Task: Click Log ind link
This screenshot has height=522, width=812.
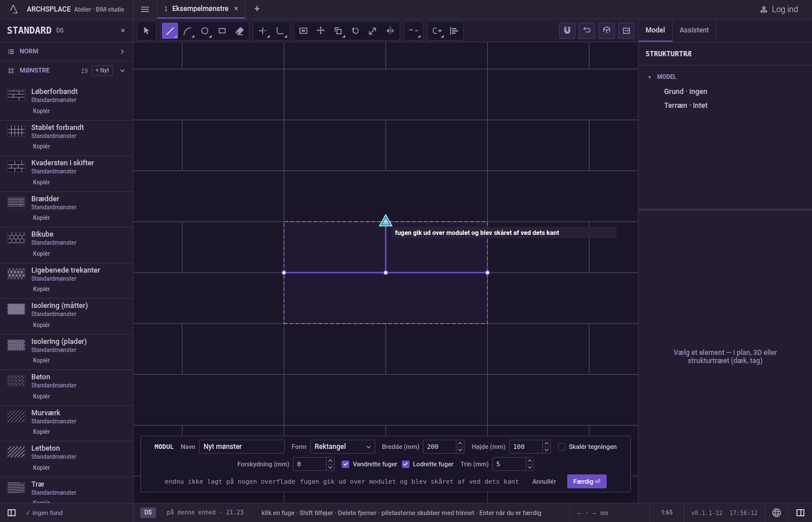Action: pyautogui.click(x=779, y=9)
